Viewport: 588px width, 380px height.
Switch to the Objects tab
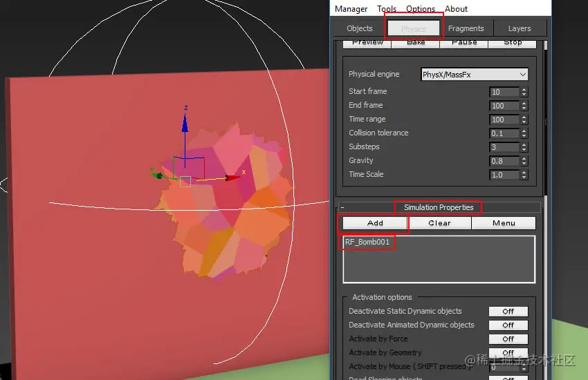point(359,28)
